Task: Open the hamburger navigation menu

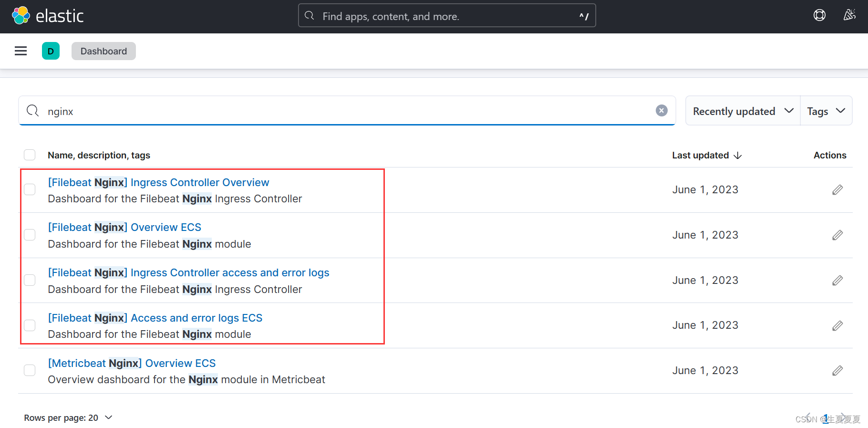Action: (21, 51)
